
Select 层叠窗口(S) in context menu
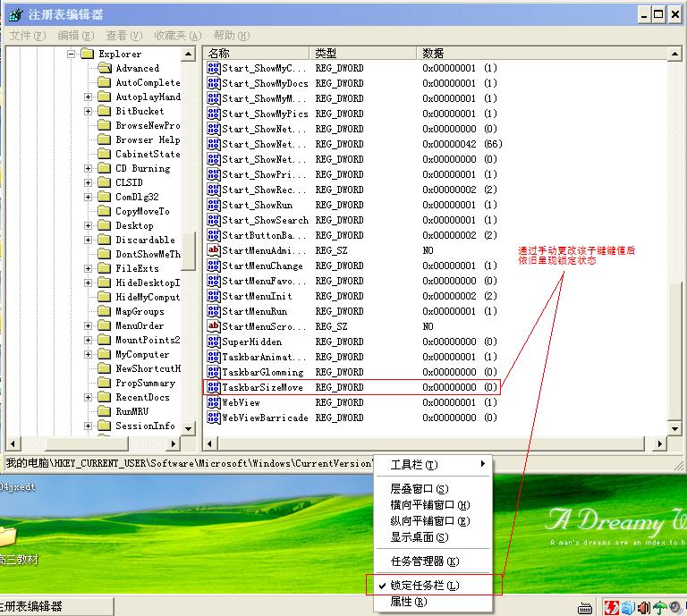tap(433, 488)
